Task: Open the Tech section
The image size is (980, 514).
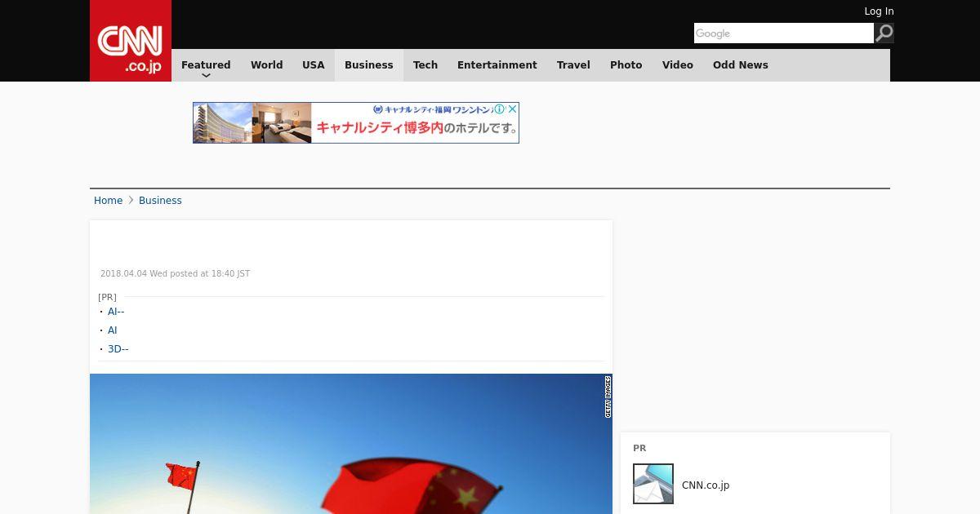Action: (425, 64)
